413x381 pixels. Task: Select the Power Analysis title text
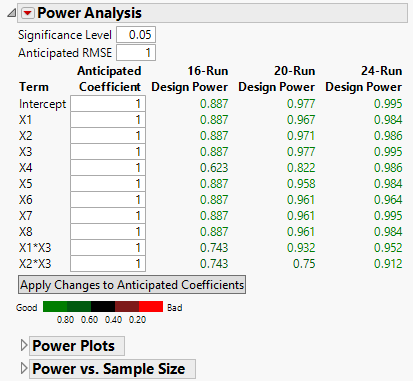point(89,13)
